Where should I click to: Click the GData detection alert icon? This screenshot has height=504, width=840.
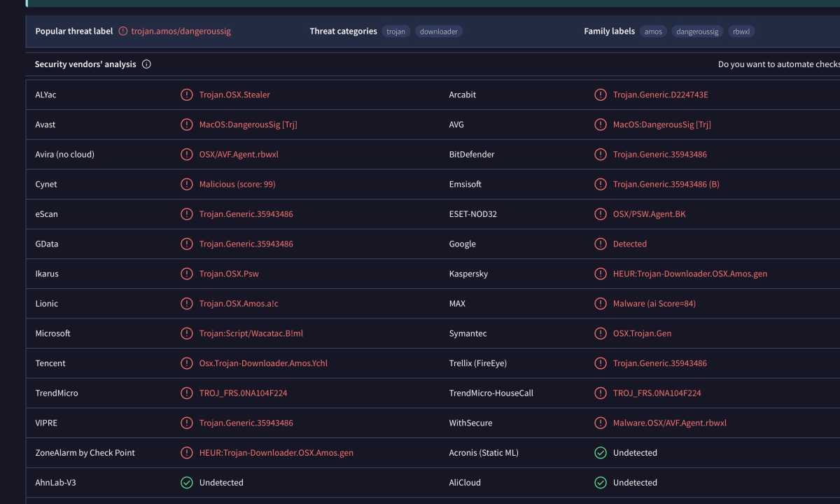(x=186, y=244)
